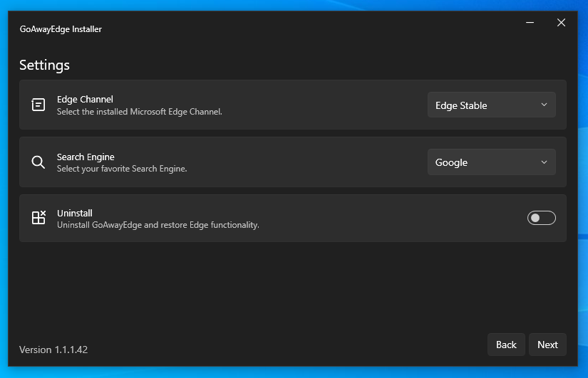Viewport: 588px width, 378px height.
Task: Open the Google search engine dropdown
Action: [x=491, y=162]
